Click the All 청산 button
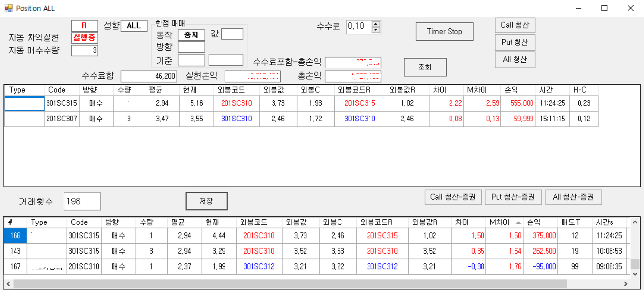644x290 pixels. (x=515, y=59)
